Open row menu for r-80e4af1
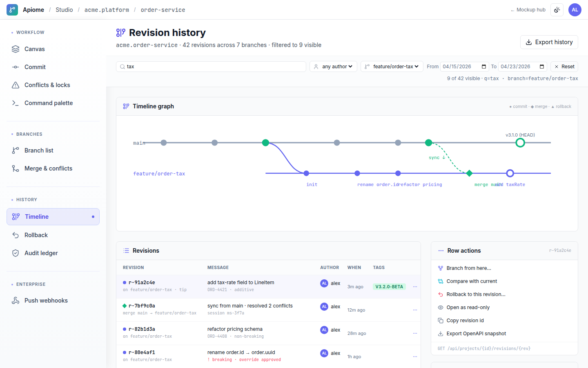The width and height of the screenshot is (588, 368). (415, 357)
